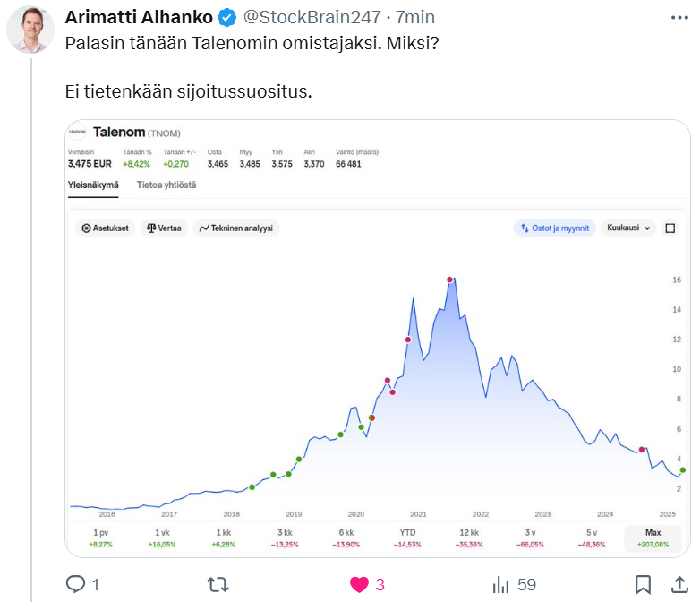Open post view analytics icon
Screen dimensions: 700x602
pyautogui.click(x=501, y=585)
